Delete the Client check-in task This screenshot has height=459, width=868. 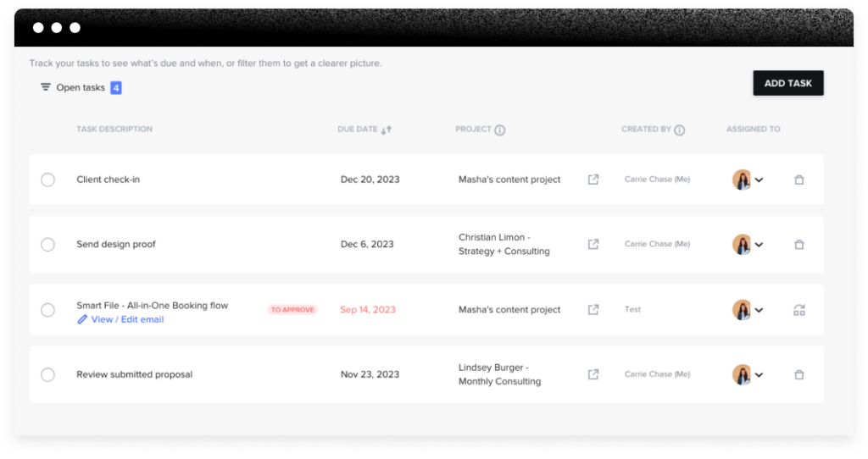click(798, 180)
